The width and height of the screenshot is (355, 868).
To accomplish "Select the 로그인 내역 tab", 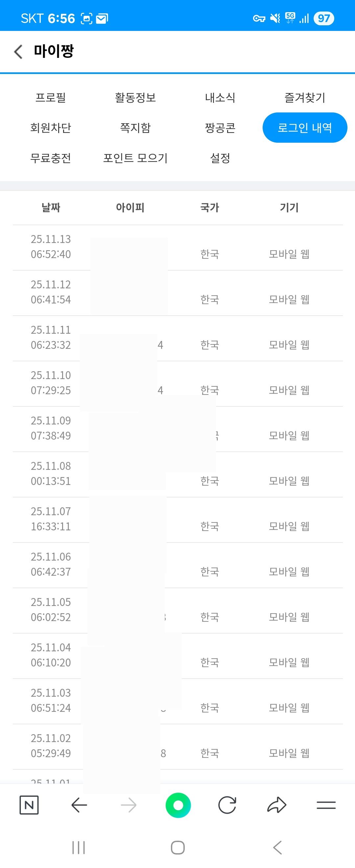I will point(305,128).
